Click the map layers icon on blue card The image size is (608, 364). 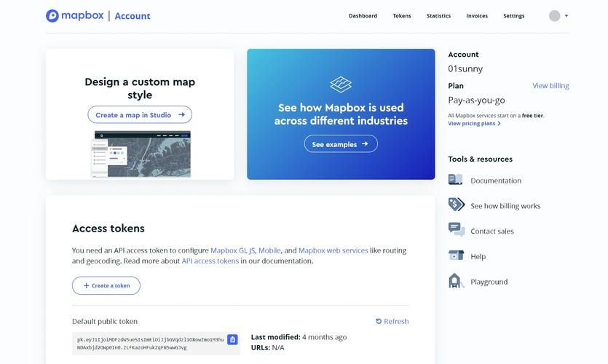[x=341, y=84]
